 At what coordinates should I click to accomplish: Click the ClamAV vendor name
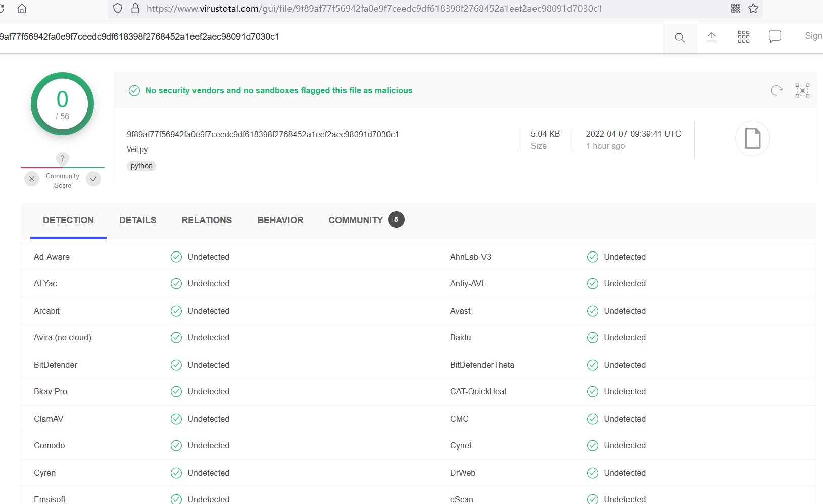point(49,419)
